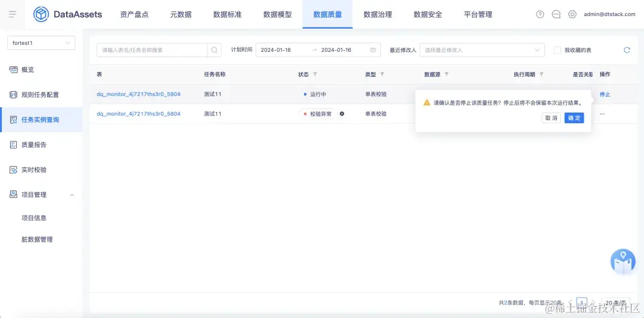Go to pagination page 1
Viewport: 644px width, 318px height.
point(581,303)
